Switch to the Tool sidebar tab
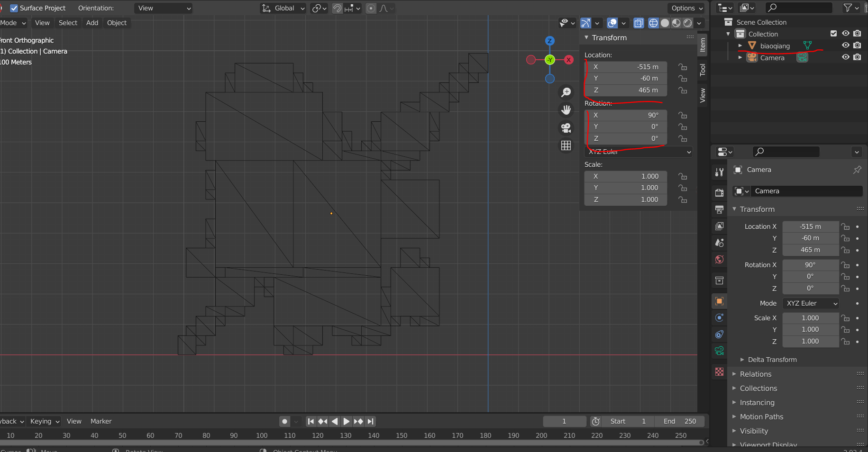Screen dimensions: 868x452 pyautogui.click(x=703, y=70)
